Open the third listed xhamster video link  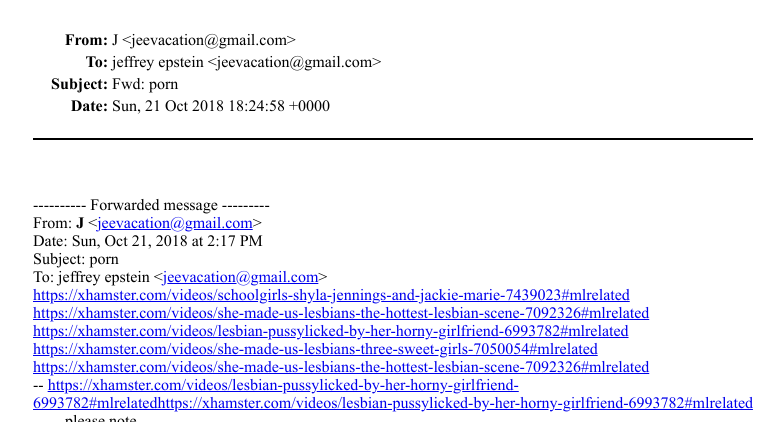click(331, 331)
